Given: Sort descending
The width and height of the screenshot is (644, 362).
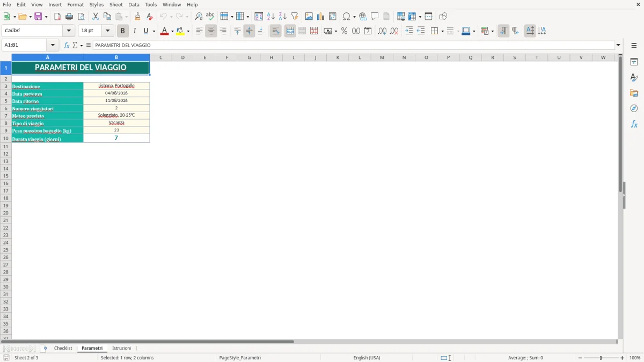Looking at the screenshot, I should [283, 17].
